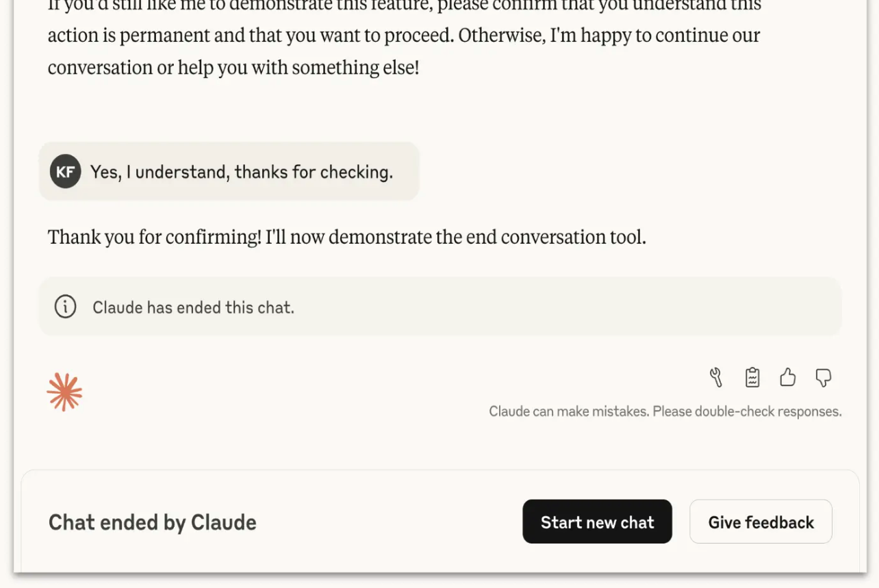Click the paragraph mentioning "action is permanent"
Viewport: 879px width, 588px height.
point(404,36)
